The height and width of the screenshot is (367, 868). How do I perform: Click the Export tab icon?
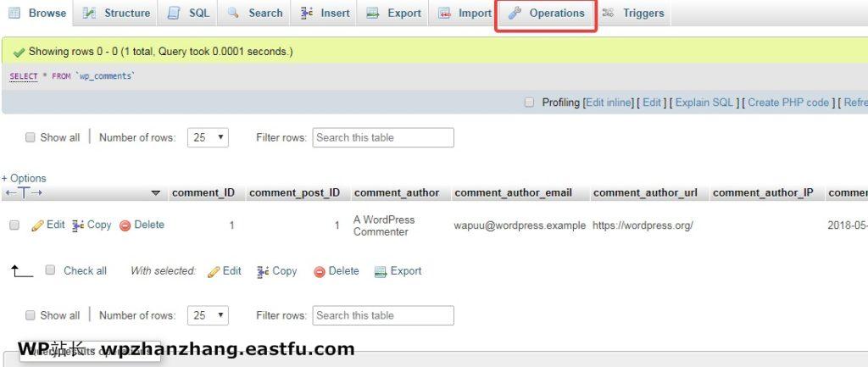tap(373, 13)
